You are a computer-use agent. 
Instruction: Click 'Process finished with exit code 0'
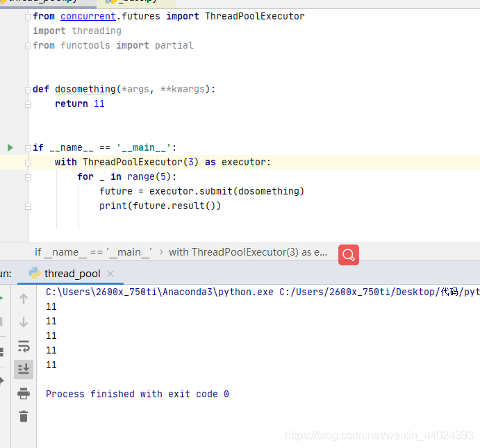[x=138, y=394]
